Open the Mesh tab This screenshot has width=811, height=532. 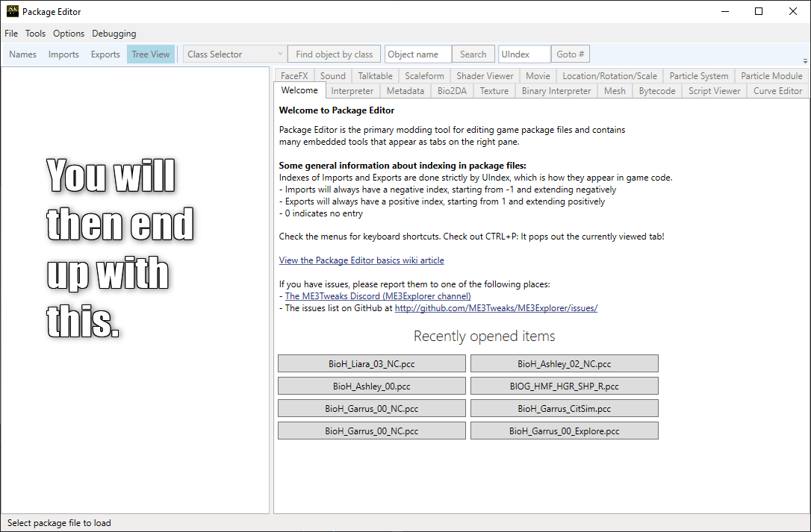tap(615, 90)
